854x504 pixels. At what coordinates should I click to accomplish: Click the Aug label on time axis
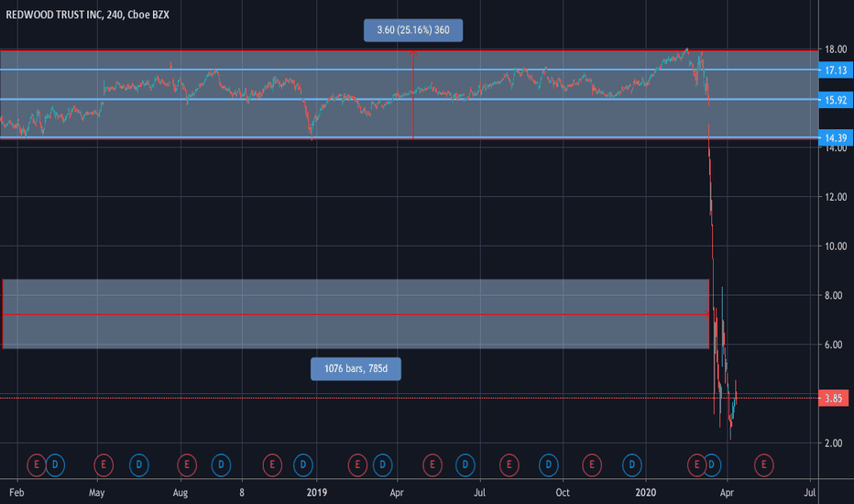click(x=181, y=493)
